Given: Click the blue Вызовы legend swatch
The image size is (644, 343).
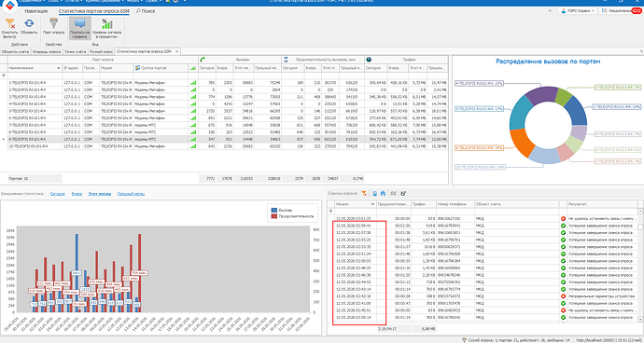Looking at the screenshot, I should pyautogui.click(x=274, y=210).
